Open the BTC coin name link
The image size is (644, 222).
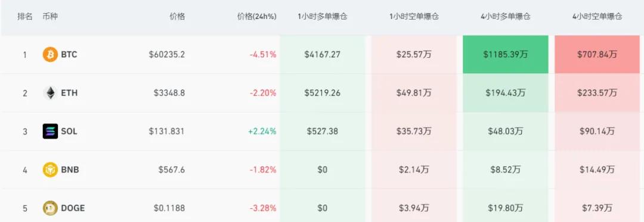click(69, 55)
